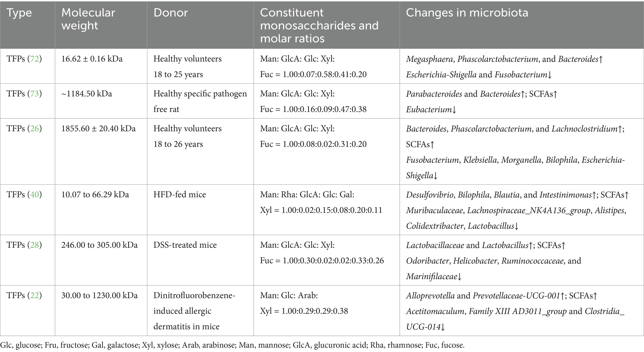Open reference 28 next to TFPs
The image size is (644, 352).
tap(34, 245)
